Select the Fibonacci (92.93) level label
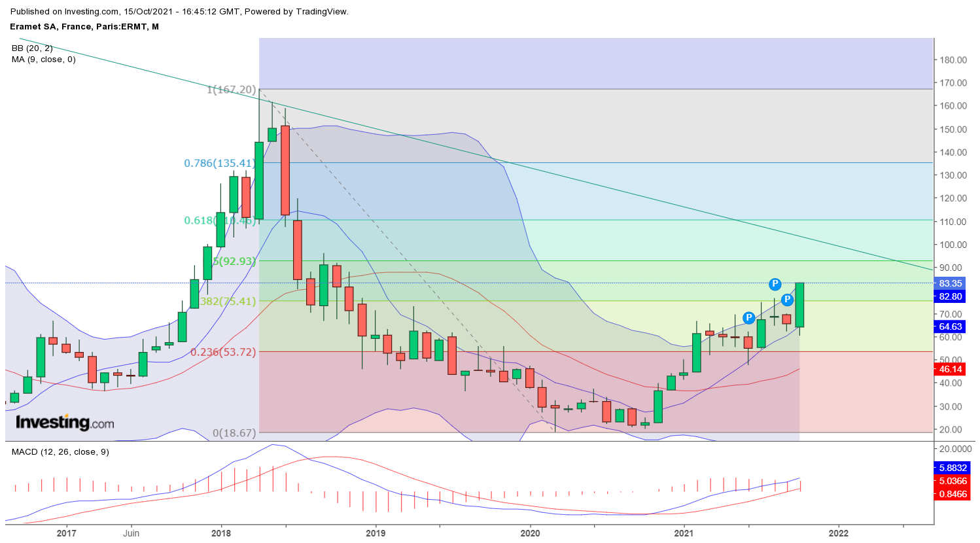 pyautogui.click(x=234, y=261)
